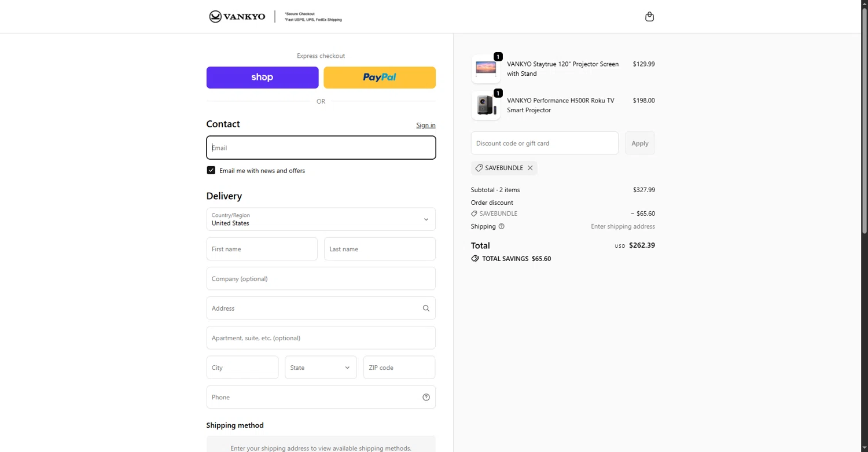Image resolution: width=868 pixels, height=452 pixels.
Task: Click the Shipping method heading
Action: pyautogui.click(x=235, y=425)
